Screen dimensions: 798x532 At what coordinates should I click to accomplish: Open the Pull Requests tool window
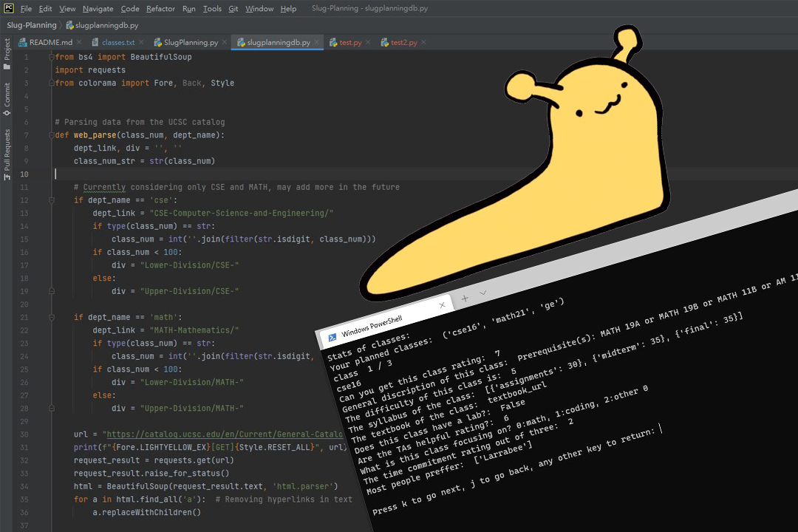pos(7,154)
